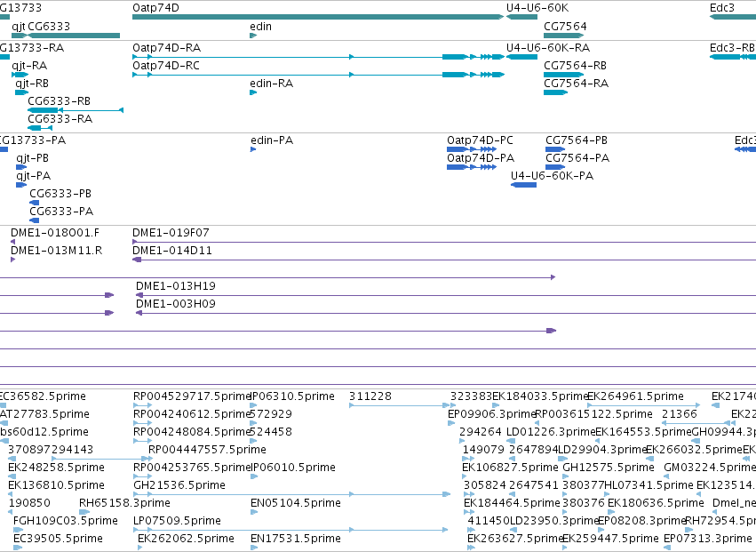Click the 524458 feature label
The image size is (756, 552).
[x=271, y=432]
